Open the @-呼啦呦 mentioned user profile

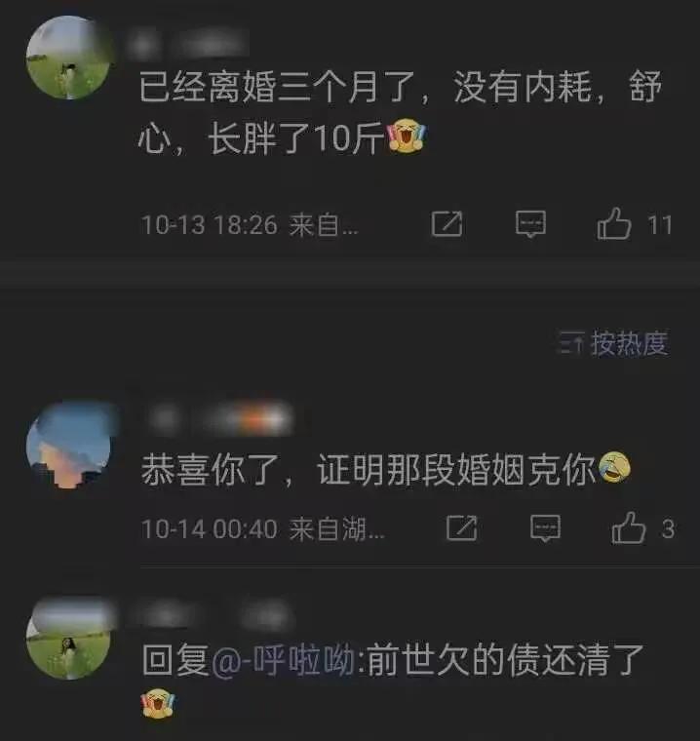click(x=284, y=660)
